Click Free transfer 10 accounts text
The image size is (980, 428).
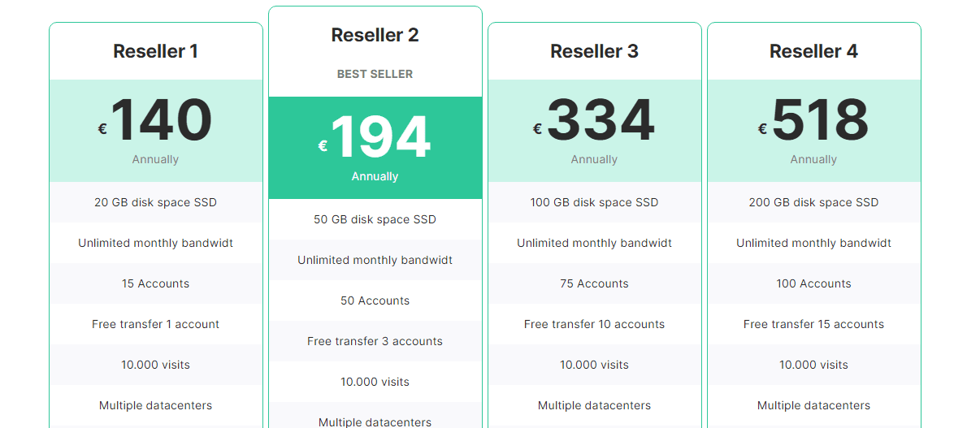(594, 324)
